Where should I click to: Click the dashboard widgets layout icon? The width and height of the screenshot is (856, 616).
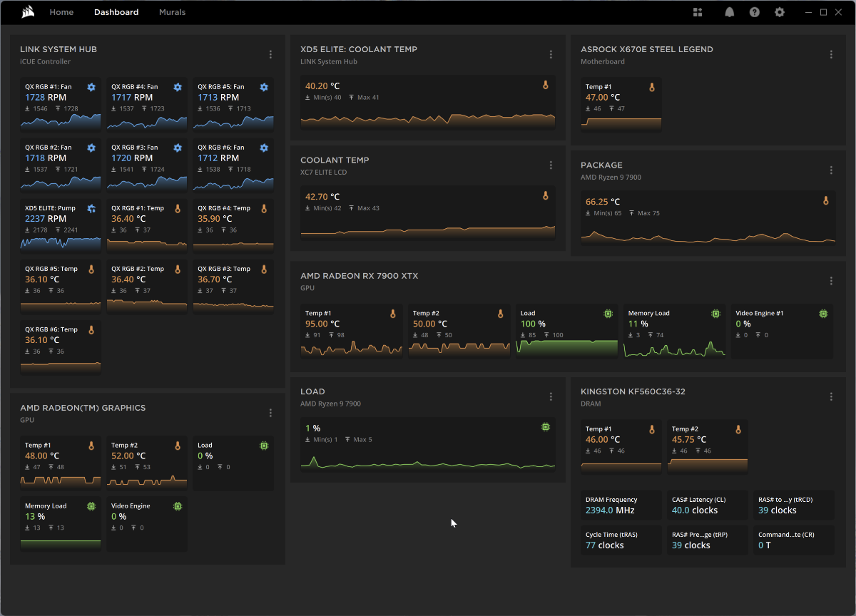698,12
